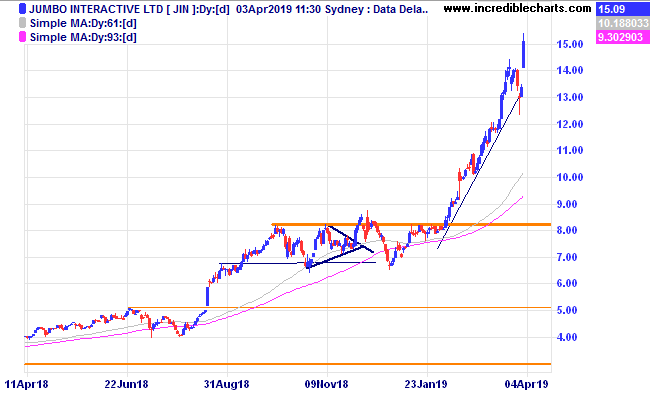Screen dimensions: 651x395
Task: Click the grey Simple MA 61 legend marker
Action: (23, 23)
